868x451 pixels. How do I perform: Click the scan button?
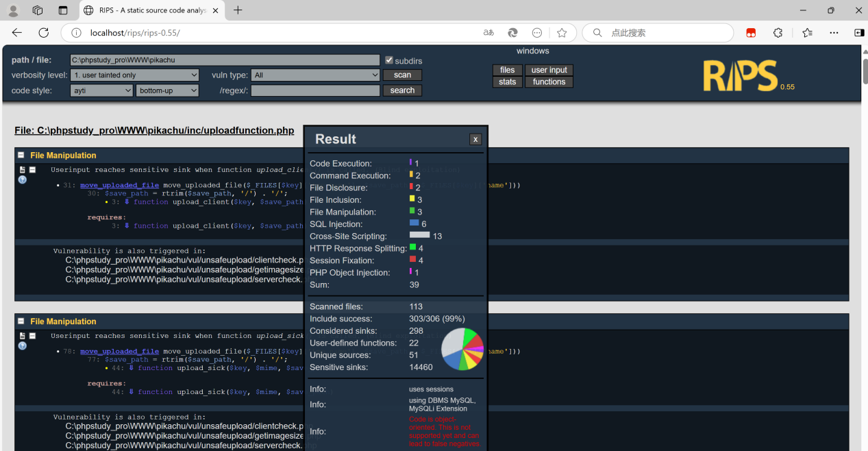pos(403,75)
